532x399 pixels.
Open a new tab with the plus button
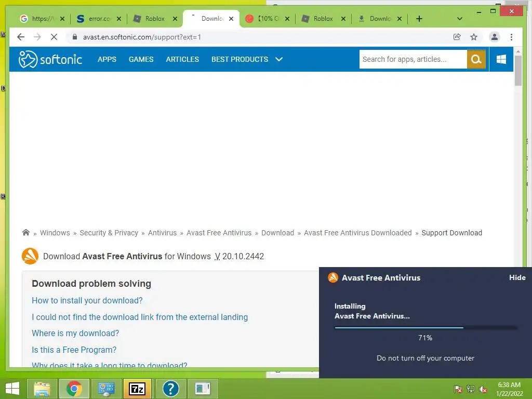pyautogui.click(x=419, y=19)
